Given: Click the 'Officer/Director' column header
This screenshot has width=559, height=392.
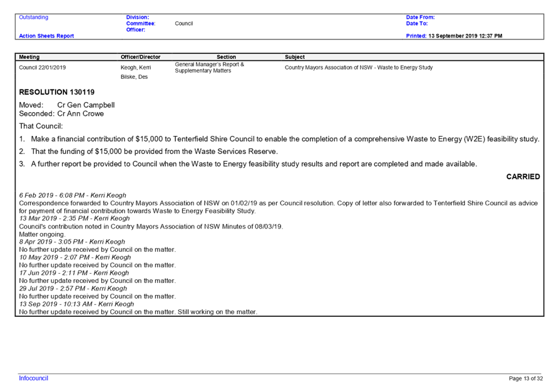Looking at the screenshot, I should [x=140, y=57].
